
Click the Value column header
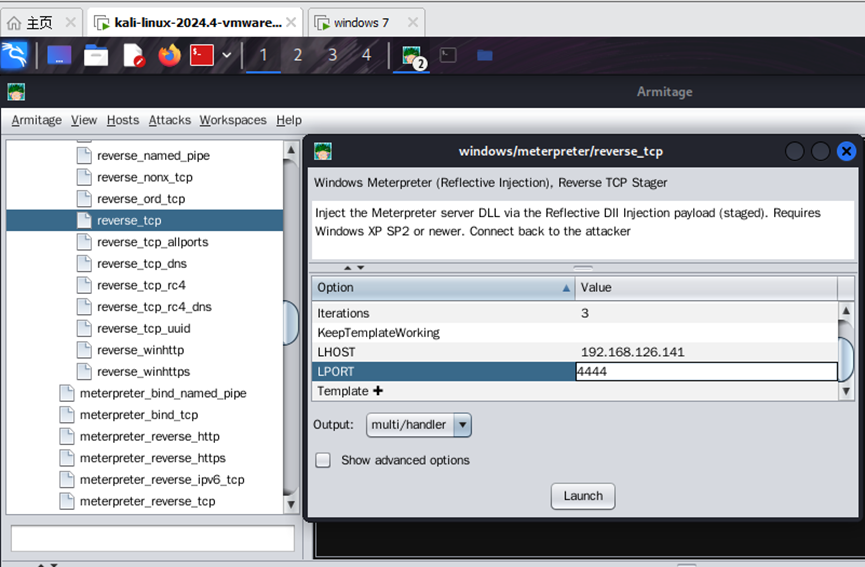[x=706, y=287]
